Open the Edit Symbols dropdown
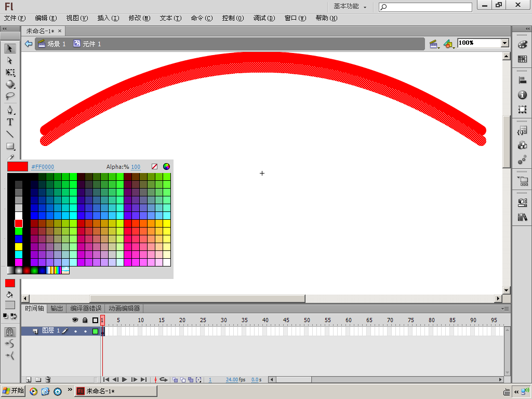Image resolution: width=532 pixels, height=399 pixels. [x=449, y=44]
